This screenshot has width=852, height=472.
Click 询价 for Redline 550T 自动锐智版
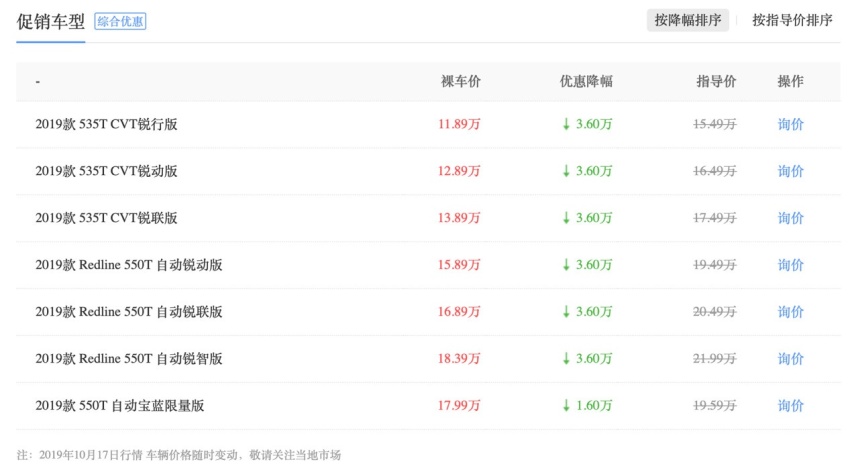[790, 359]
